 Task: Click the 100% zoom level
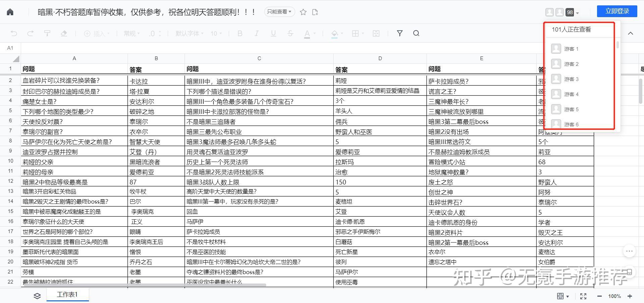point(614,296)
